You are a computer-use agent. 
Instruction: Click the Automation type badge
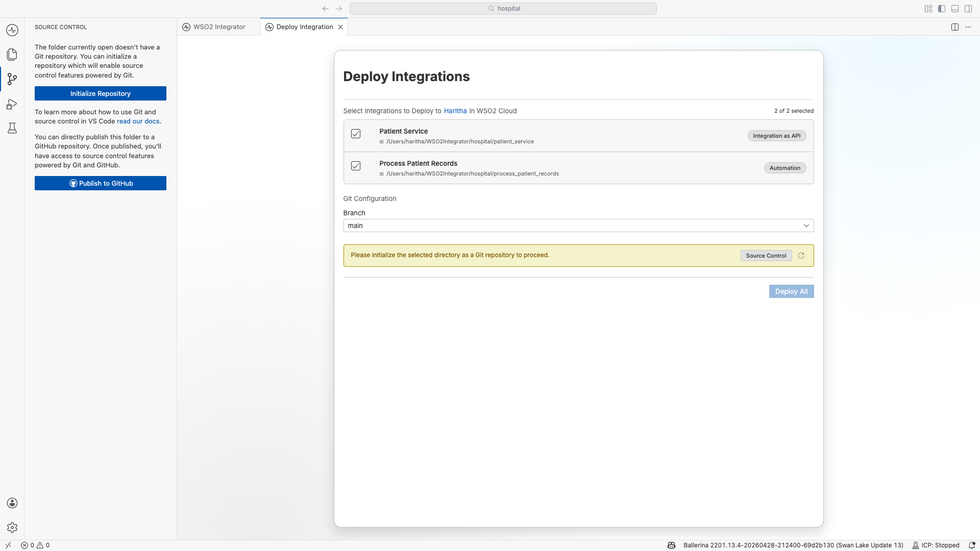(785, 168)
